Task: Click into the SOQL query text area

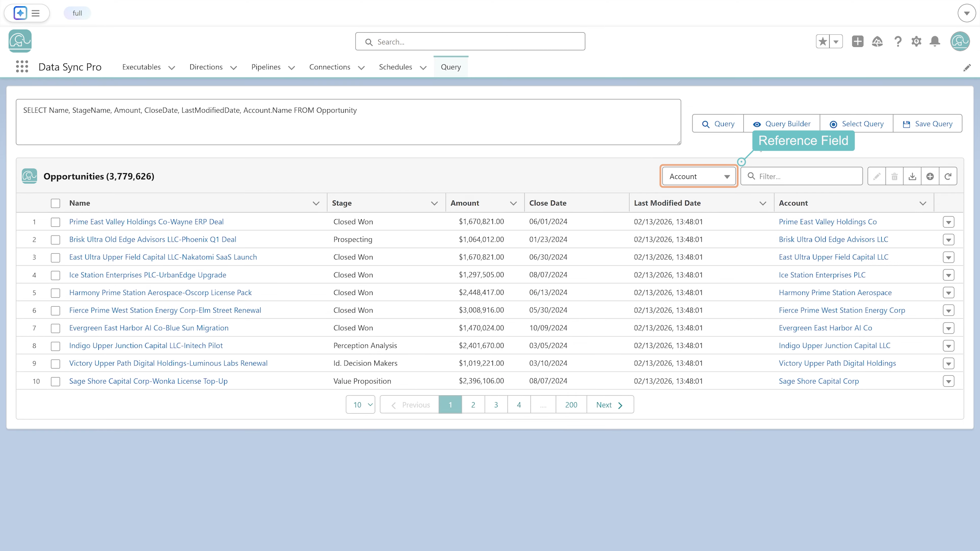Action: pos(348,122)
